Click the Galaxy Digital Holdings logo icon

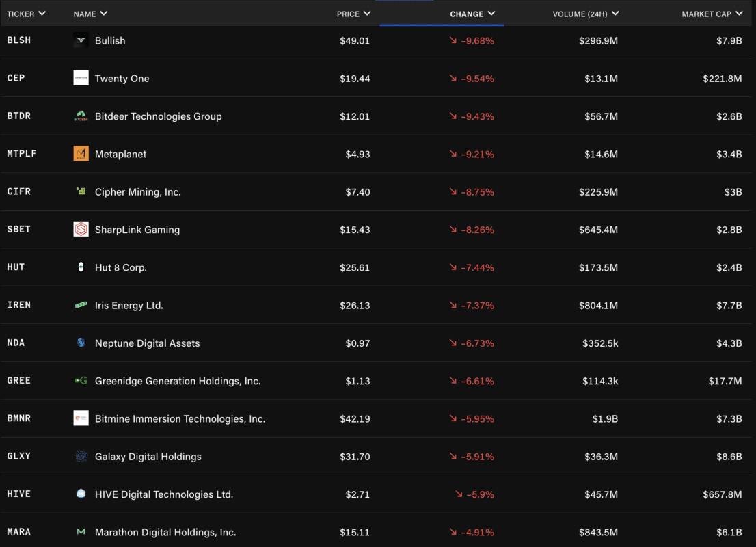81,456
